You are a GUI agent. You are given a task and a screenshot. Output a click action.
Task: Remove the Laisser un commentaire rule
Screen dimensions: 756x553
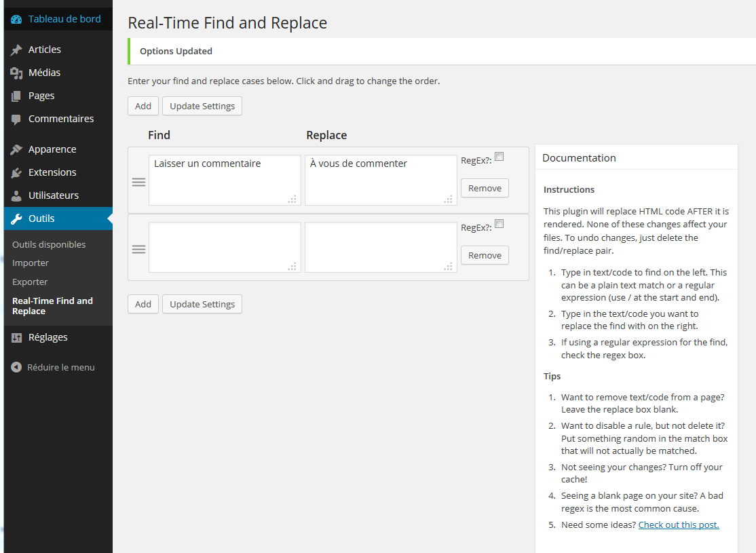coord(485,188)
